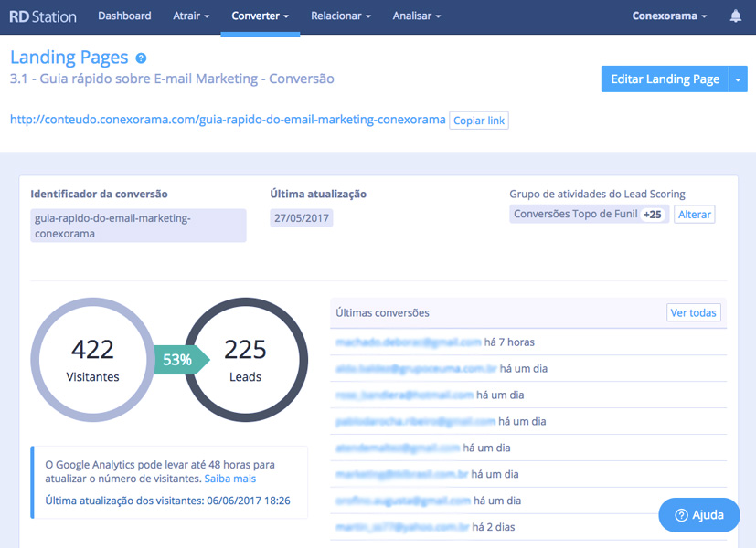Open the Converter menu
The height and width of the screenshot is (548, 756).
(x=260, y=16)
